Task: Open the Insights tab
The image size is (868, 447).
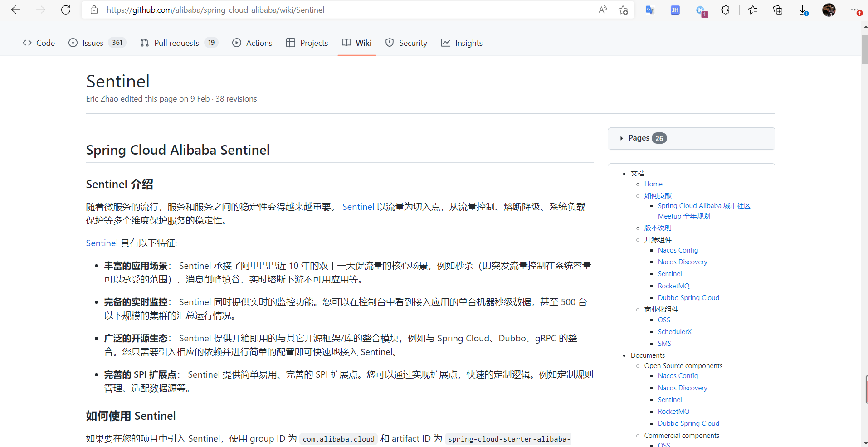Action: tap(462, 43)
